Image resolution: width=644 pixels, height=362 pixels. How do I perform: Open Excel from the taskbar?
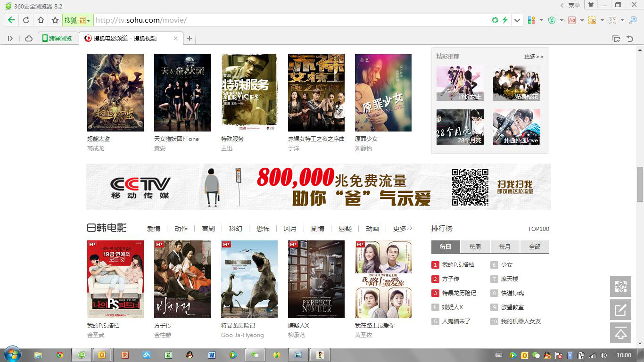[x=168, y=355]
